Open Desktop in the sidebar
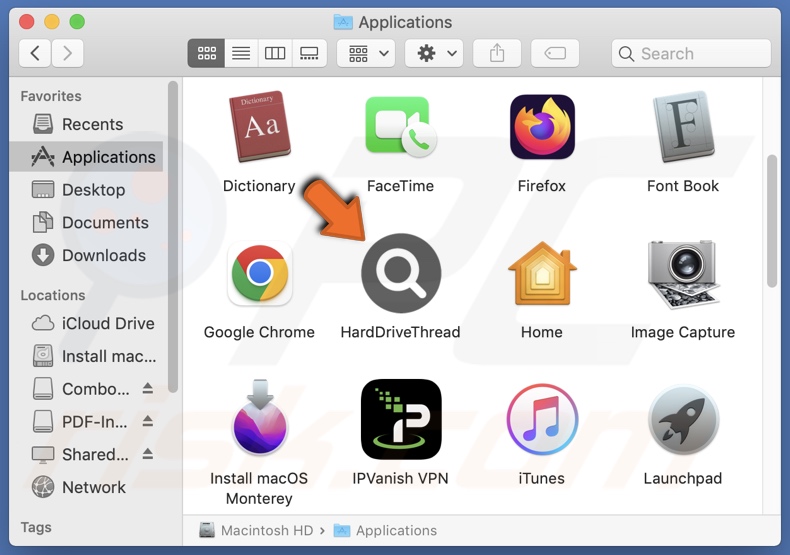 tap(86, 189)
